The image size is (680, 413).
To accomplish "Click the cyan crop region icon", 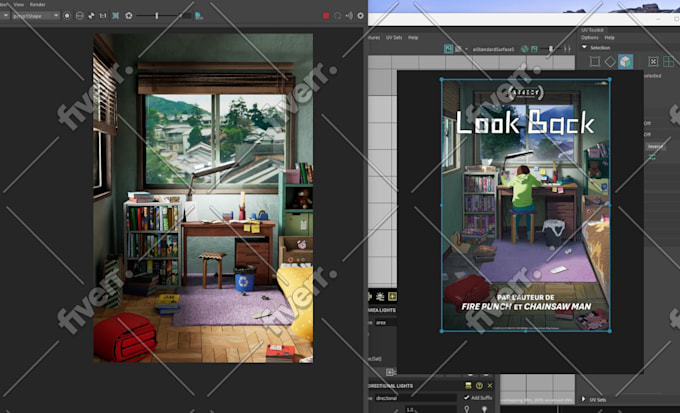I will click(x=116, y=16).
